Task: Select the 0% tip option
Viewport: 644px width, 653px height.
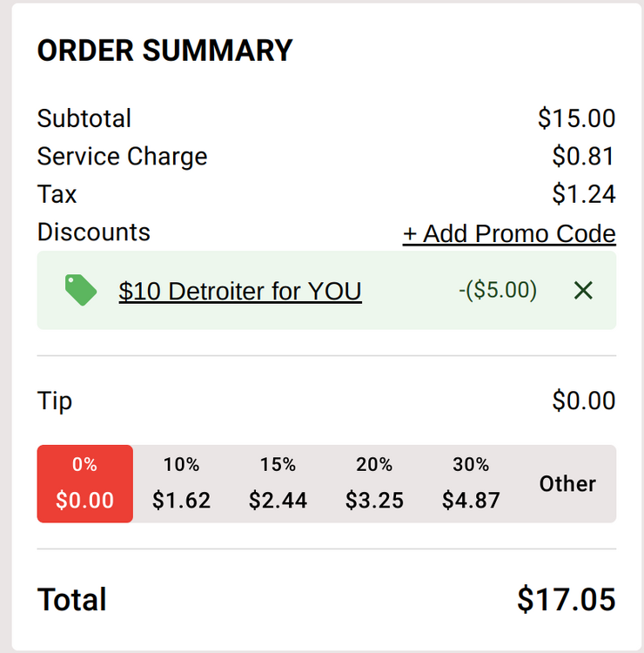Action: [x=85, y=483]
